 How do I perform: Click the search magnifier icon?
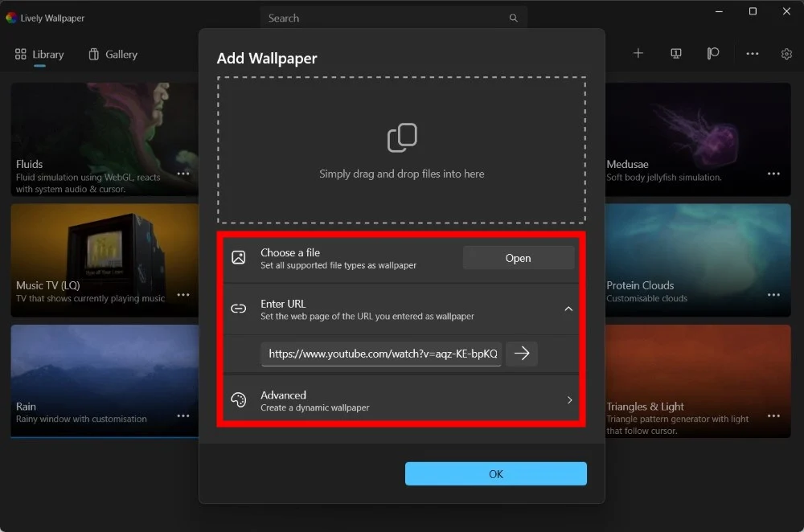[513, 18]
